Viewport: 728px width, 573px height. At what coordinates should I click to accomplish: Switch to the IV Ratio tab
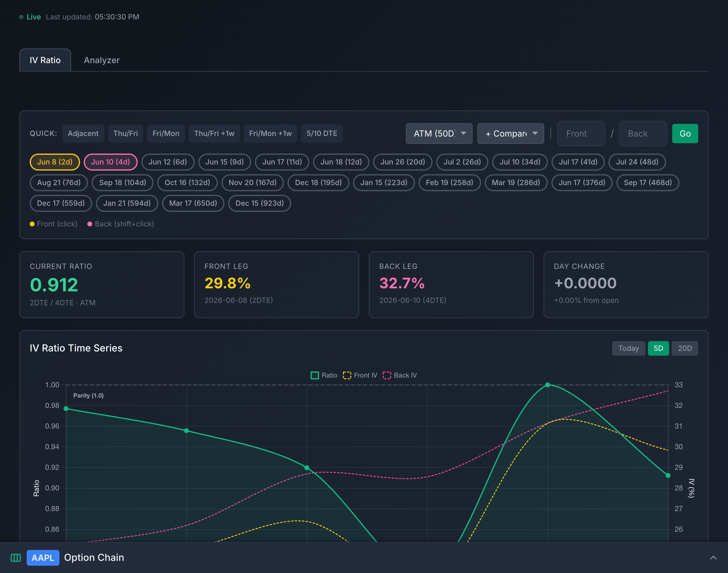[x=45, y=60]
